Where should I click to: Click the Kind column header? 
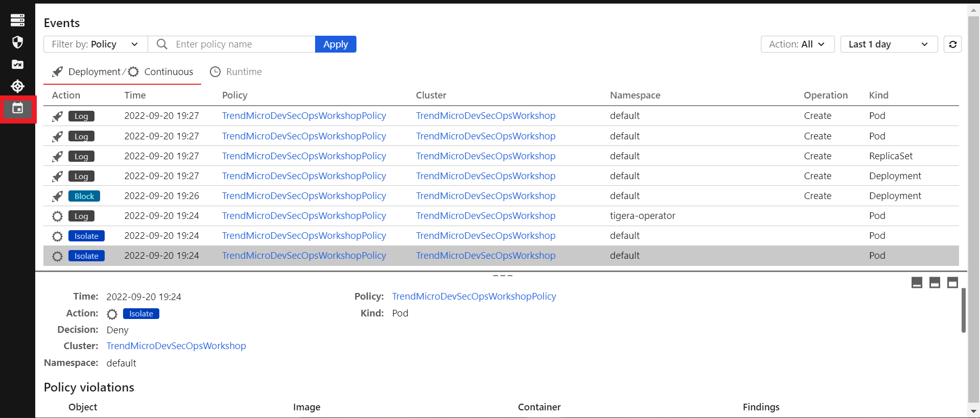[878, 95]
